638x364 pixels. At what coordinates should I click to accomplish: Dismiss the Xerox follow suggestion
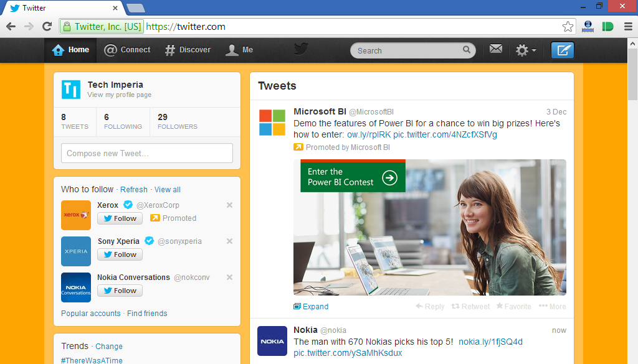pos(229,205)
